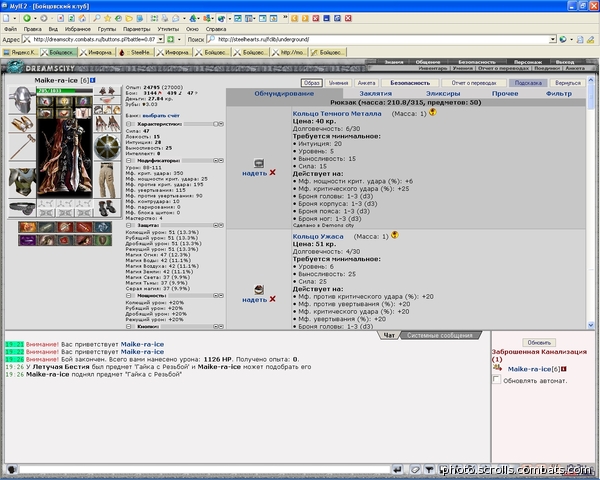
Task: Click the round shield equipment slot
Action: click(107, 147)
